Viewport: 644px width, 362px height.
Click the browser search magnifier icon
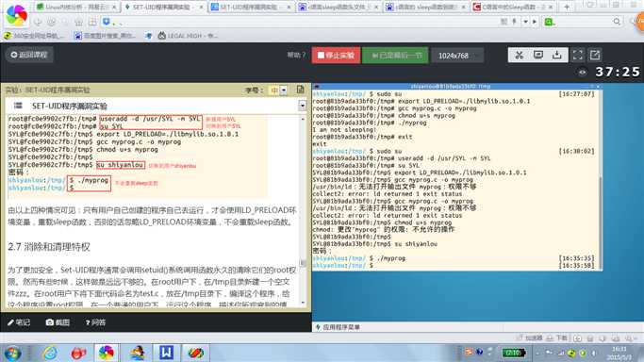tap(617, 22)
